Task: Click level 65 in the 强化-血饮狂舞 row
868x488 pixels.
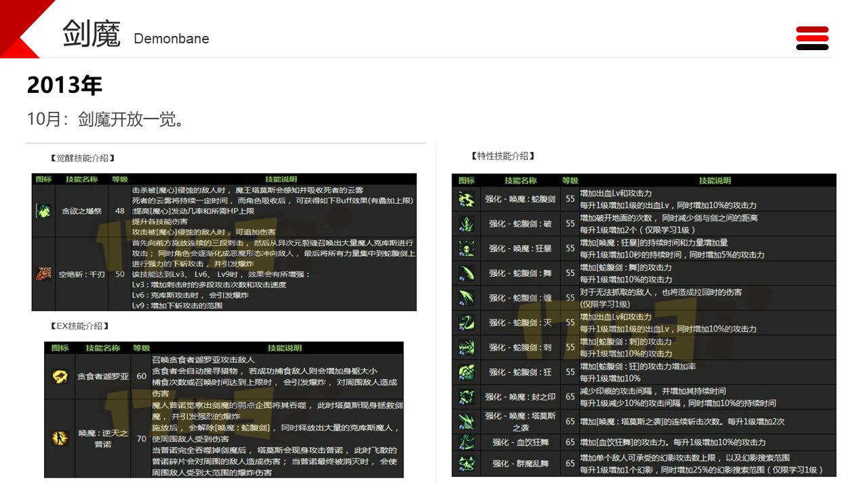Action: (570, 443)
